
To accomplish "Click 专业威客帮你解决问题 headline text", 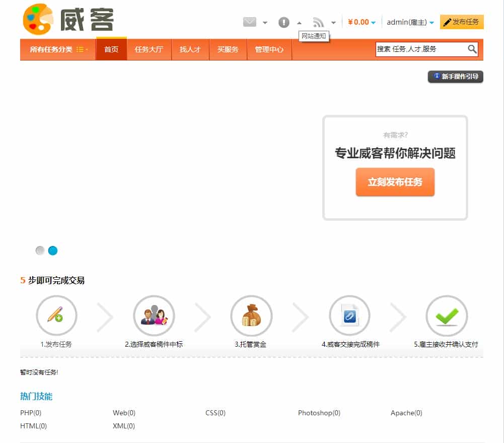I will click(395, 153).
